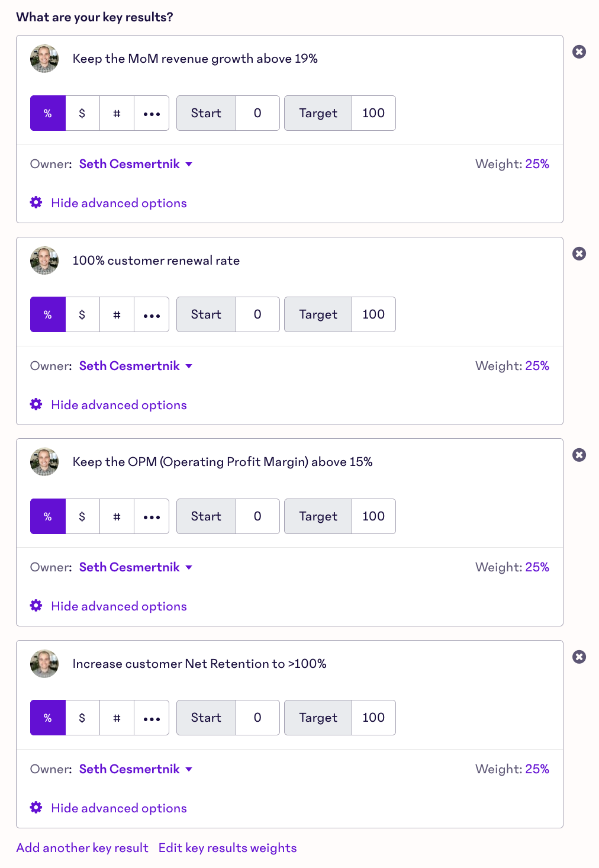The image size is (599, 868).
Task: Hide advanced options for OPM key result
Action: [x=118, y=607]
